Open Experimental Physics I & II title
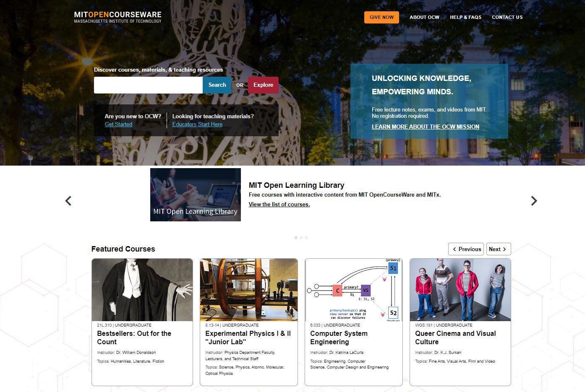Screen dimensions: 585x392 248,337
